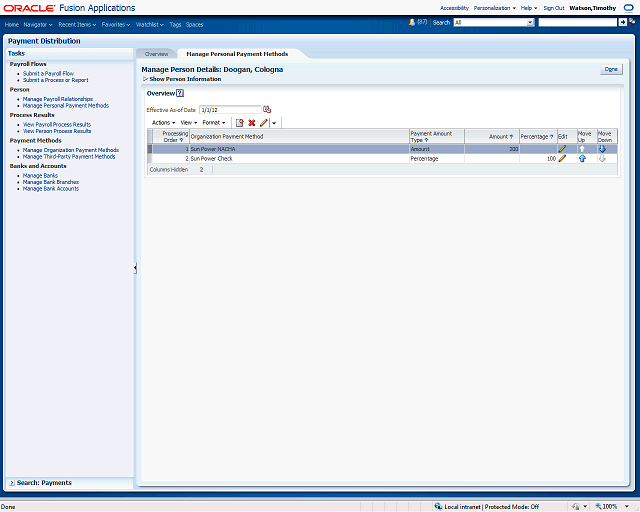Screen dimensions: 640x512
Task: Open the Effective As-of-Date calendar picker
Action: point(267,109)
